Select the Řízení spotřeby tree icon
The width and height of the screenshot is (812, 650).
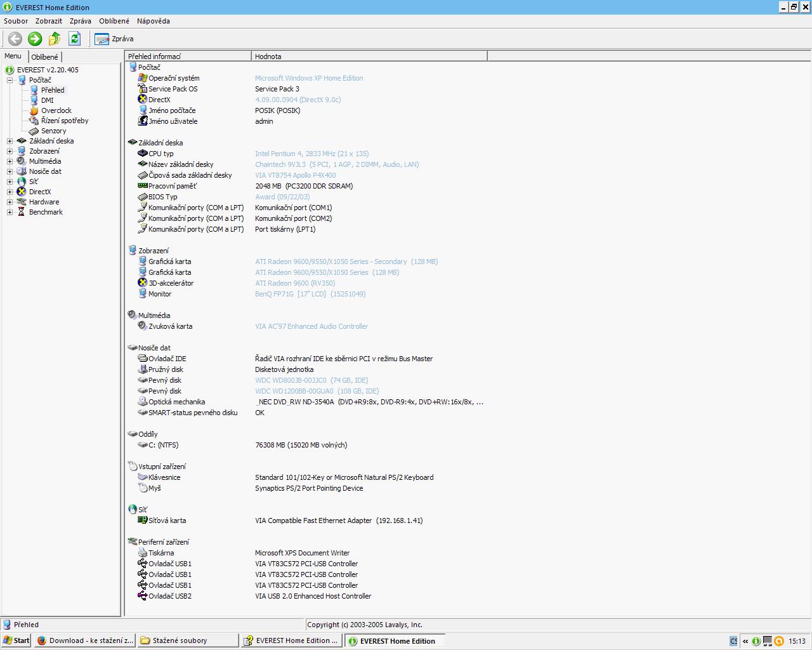(34, 121)
